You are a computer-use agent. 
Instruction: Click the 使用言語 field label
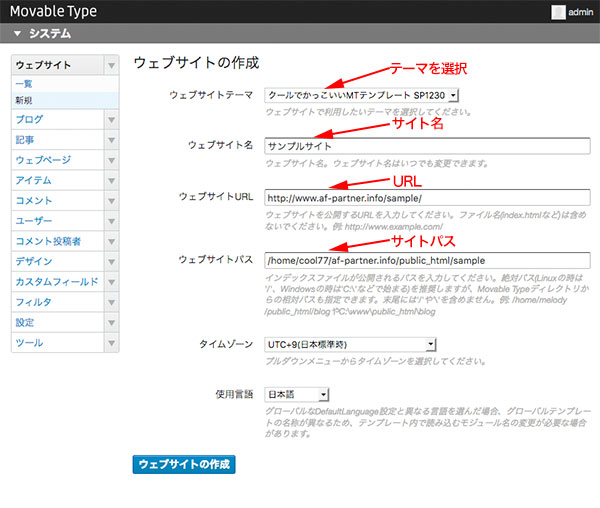(234, 394)
